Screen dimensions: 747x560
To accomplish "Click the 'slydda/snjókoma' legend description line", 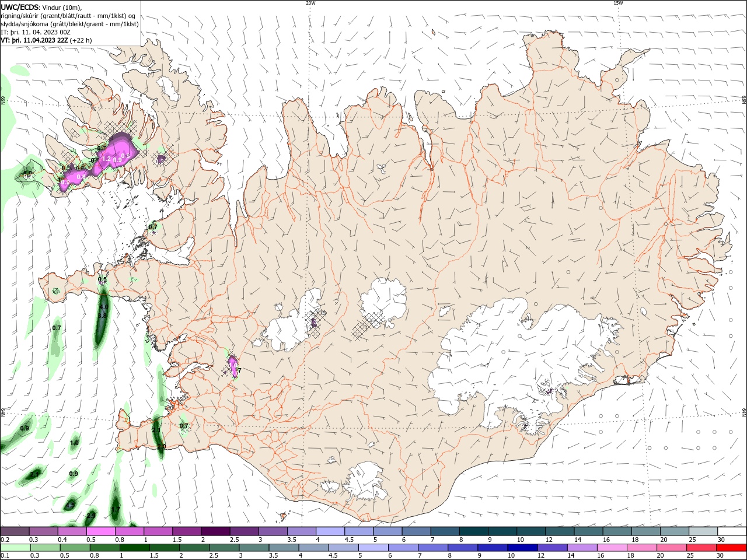I will pos(69,24).
